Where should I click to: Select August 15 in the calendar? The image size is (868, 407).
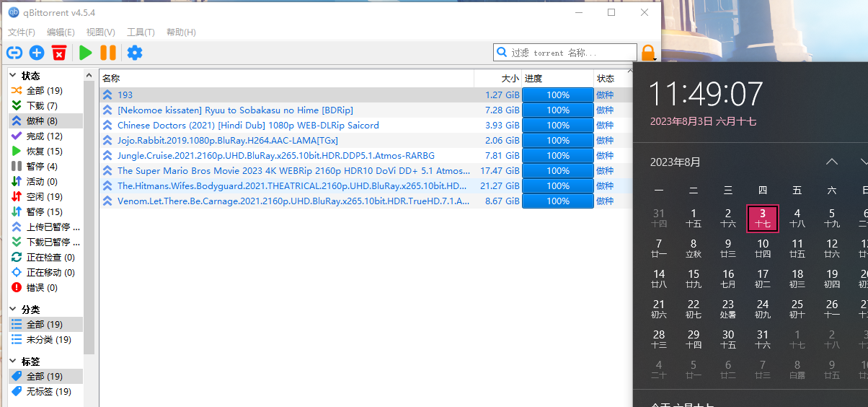pyautogui.click(x=694, y=279)
